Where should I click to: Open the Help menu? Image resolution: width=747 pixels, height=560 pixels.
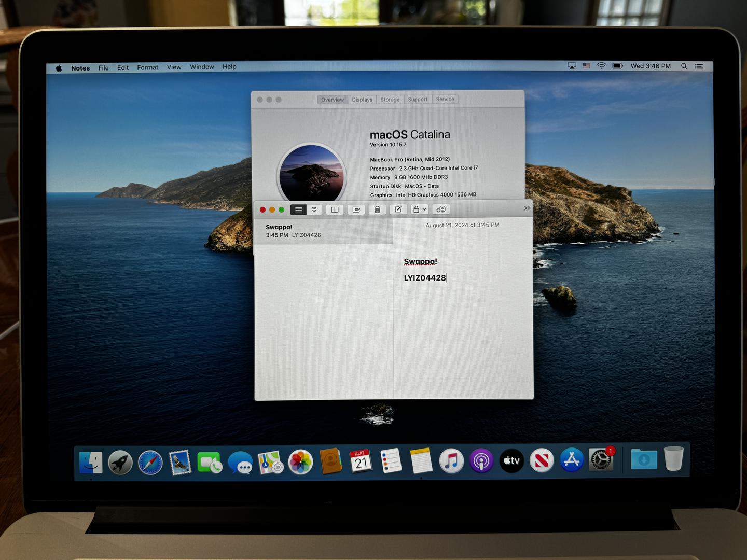coord(229,67)
